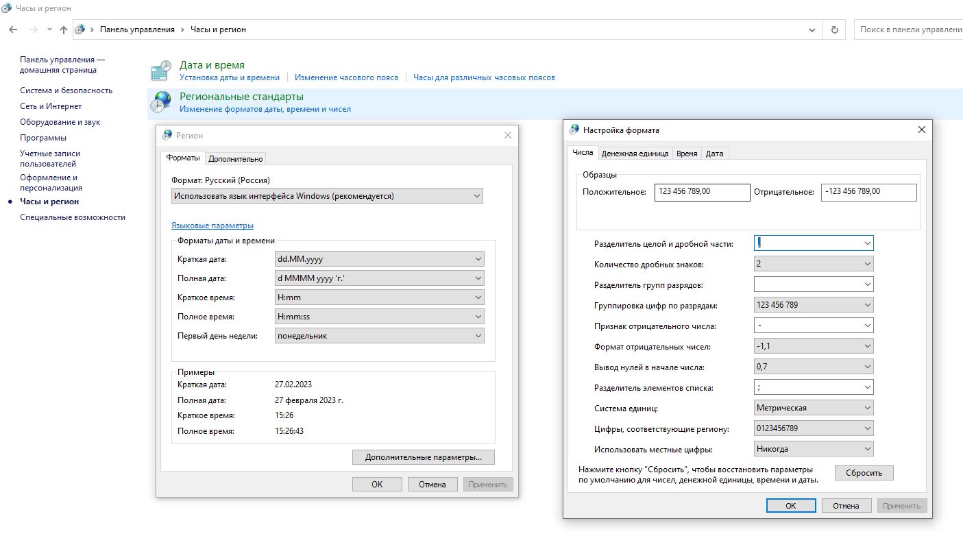Open the Разделитель групп разрядов combo box

[x=814, y=284]
